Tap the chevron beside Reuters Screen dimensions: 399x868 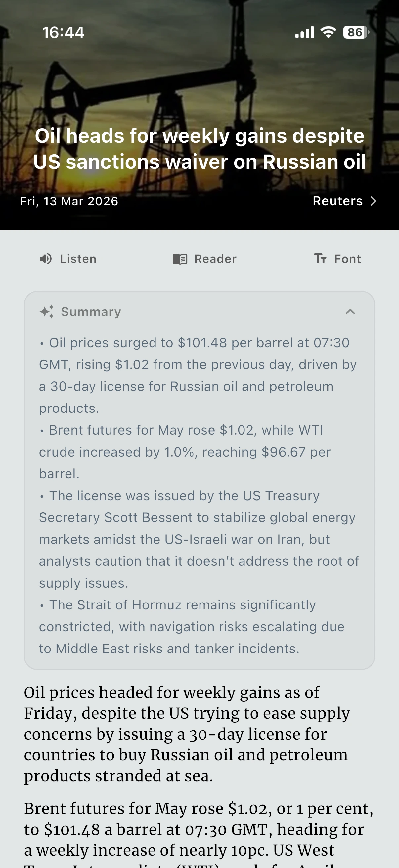click(x=373, y=201)
